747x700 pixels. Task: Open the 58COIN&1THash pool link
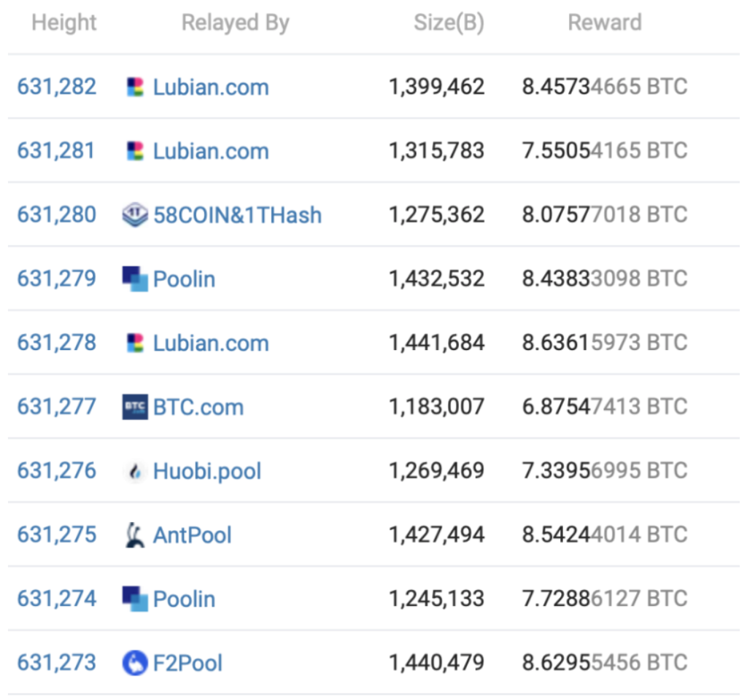237,215
